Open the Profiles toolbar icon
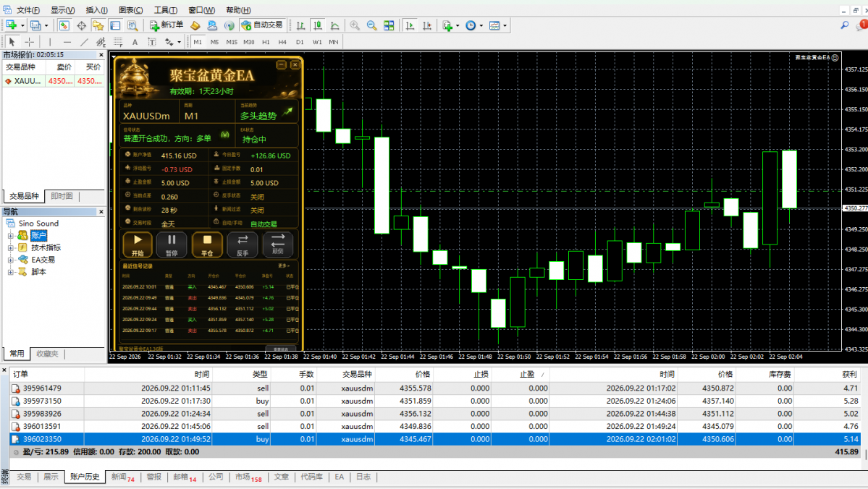 tap(35, 25)
